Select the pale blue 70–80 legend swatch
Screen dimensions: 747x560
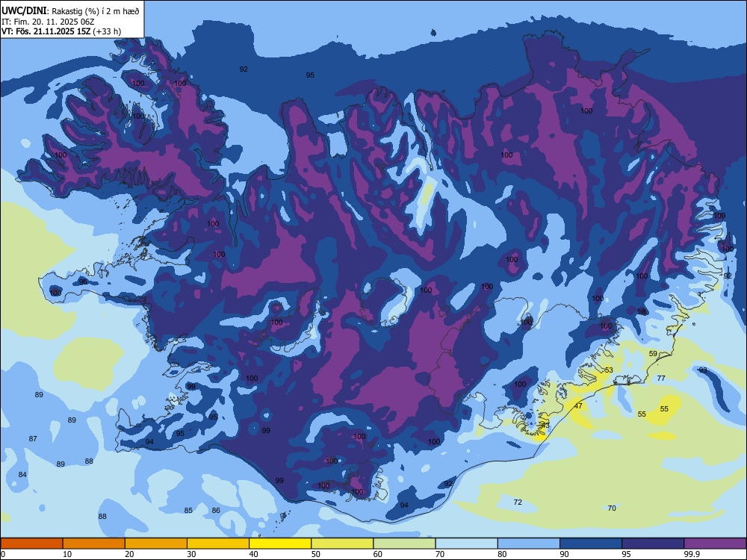[466, 544]
